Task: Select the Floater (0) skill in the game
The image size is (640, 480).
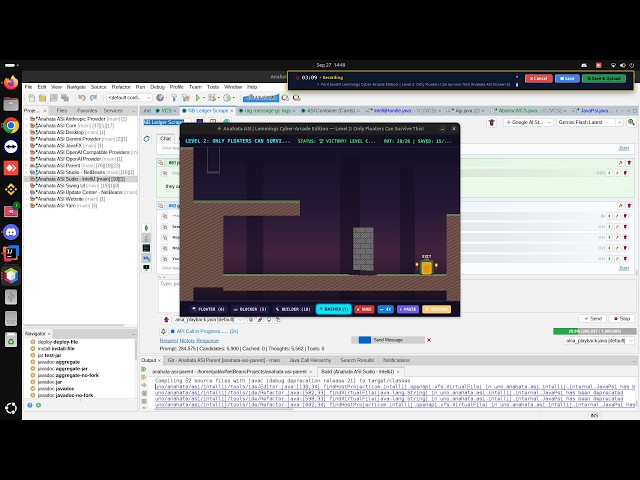Action: (208, 309)
